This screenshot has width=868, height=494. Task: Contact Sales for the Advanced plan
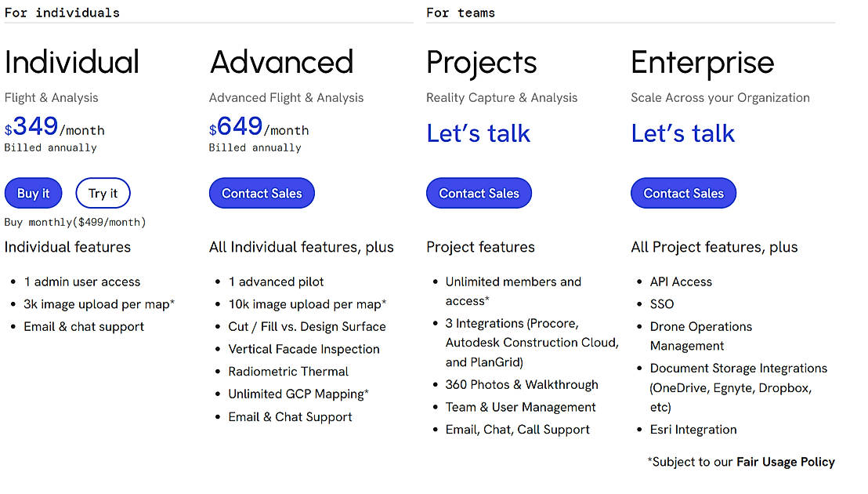262,194
